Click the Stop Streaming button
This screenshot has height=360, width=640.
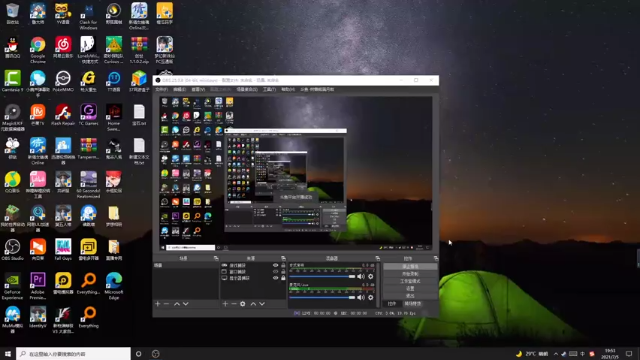[x=410, y=267]
